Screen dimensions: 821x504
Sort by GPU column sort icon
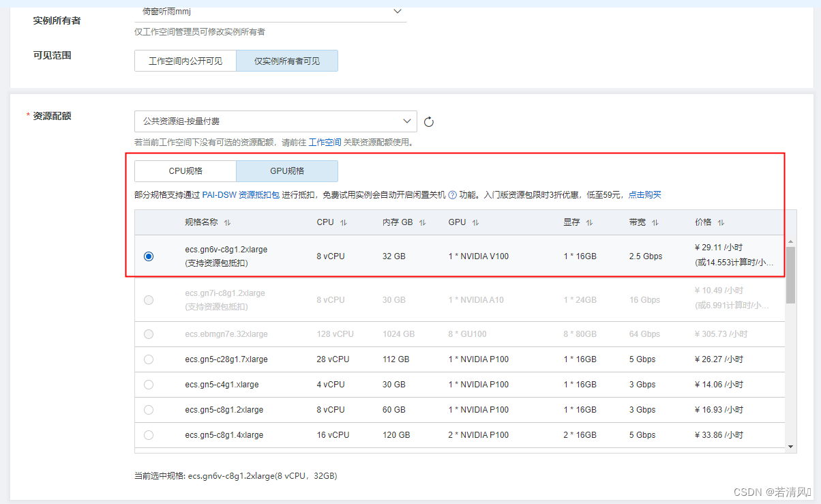[475, 222]
